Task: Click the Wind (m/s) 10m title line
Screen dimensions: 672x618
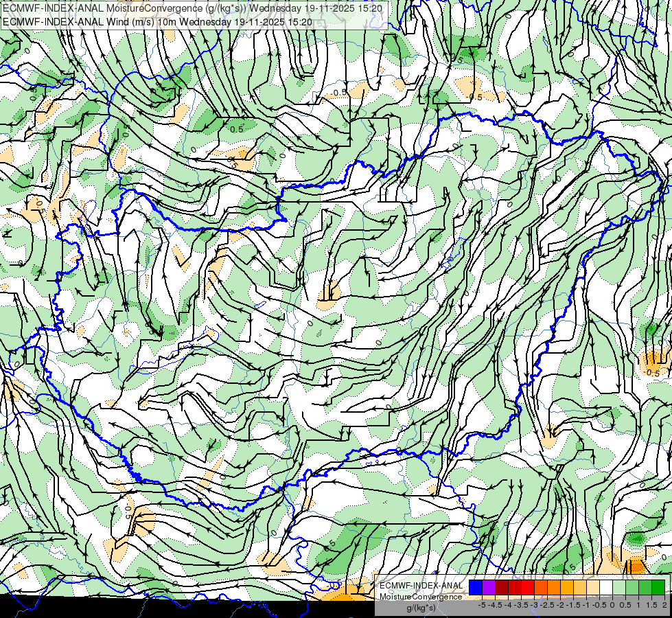Action: click(x=157, y=22)
